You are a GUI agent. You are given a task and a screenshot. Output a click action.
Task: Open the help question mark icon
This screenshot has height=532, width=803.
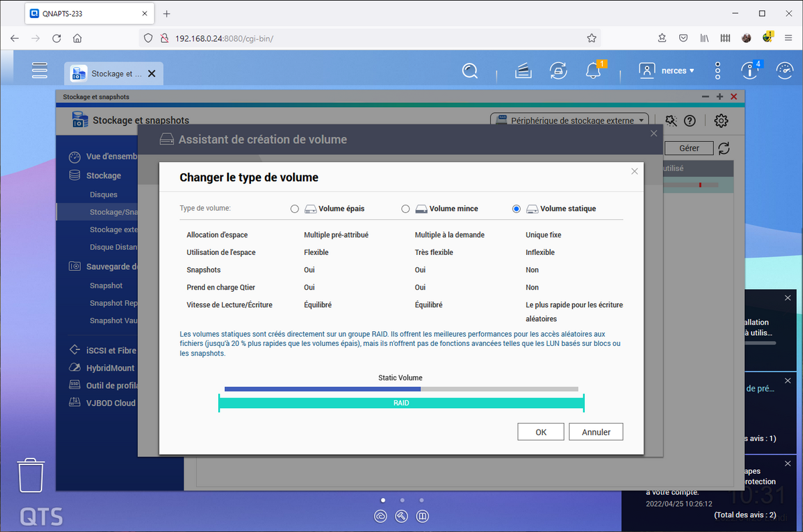click(x=690, y=120)
